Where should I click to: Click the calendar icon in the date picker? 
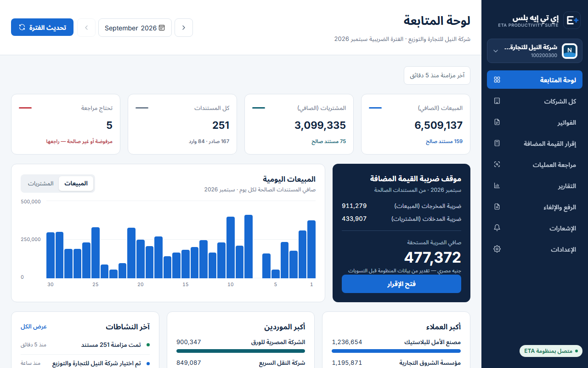coord(162,28)
